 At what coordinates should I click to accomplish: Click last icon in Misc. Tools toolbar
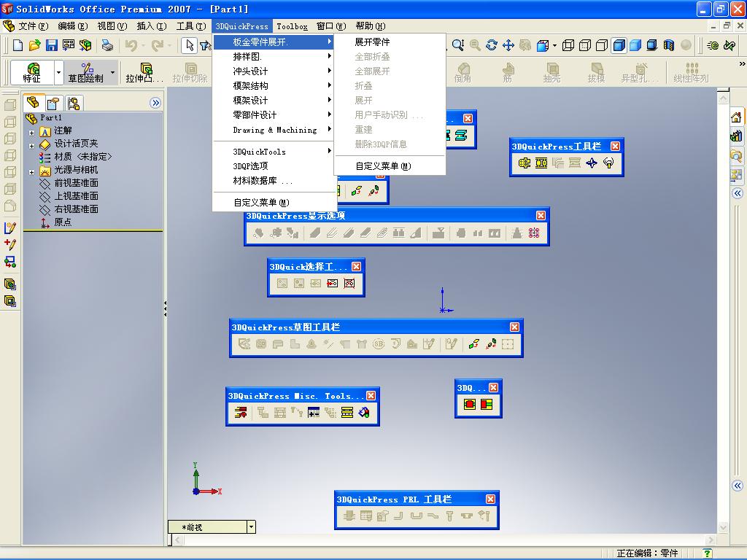[x=364, y=413]
